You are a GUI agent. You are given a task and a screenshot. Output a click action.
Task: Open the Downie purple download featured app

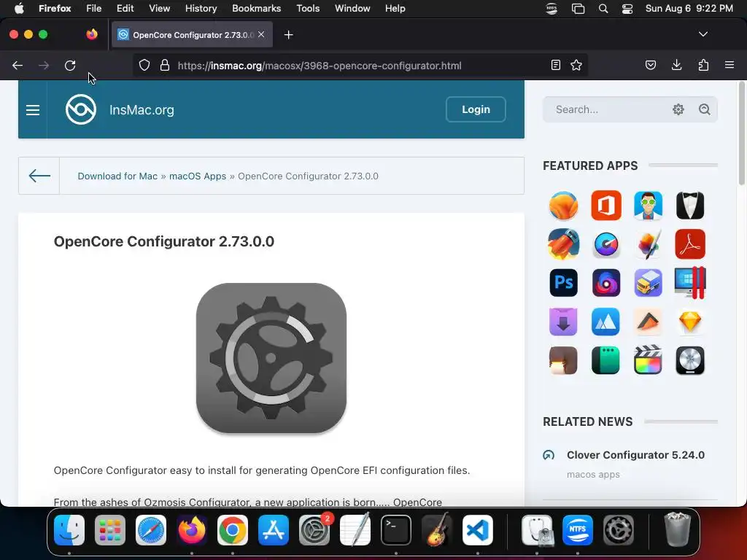pos(564,322)
